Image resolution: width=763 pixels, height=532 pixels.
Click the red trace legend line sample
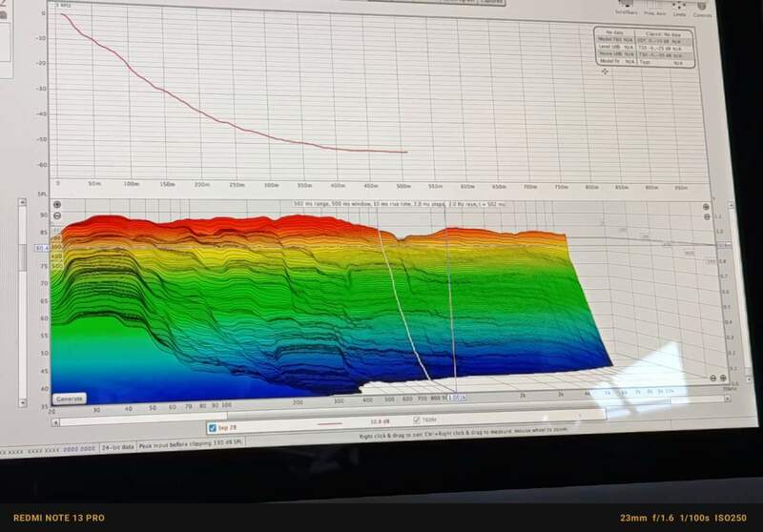click(x=329, y=423)
